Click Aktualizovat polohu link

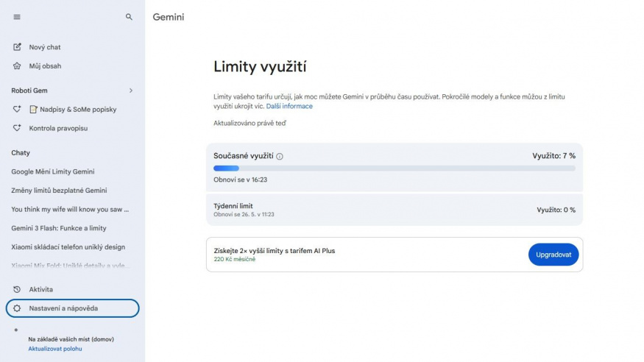coord(55,349)
